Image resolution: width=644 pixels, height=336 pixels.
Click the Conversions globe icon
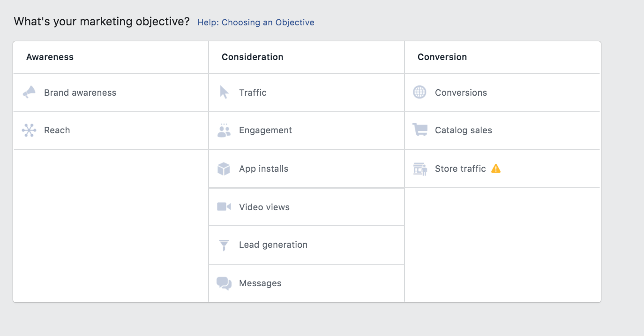[419, 92]
